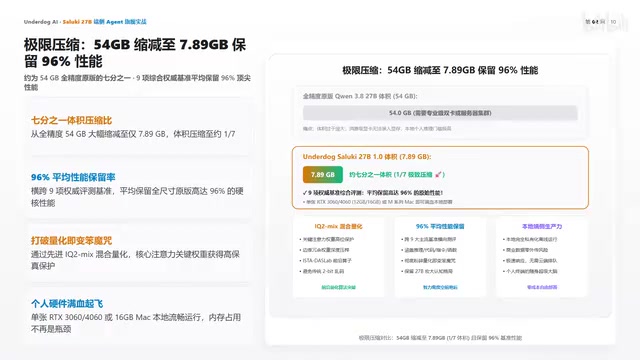This screenshot has height=360, width=640.
Task: Click header text 'Underdog AI'
Action: click(x=41, y=22)
